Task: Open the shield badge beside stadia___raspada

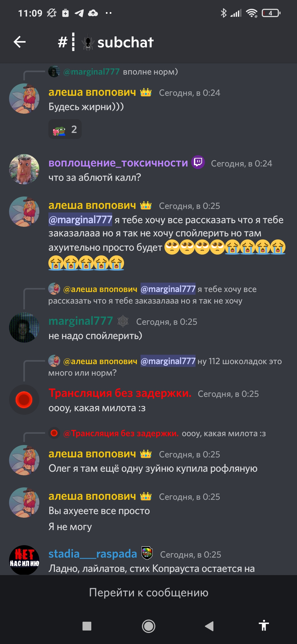Action: [147, 553]
